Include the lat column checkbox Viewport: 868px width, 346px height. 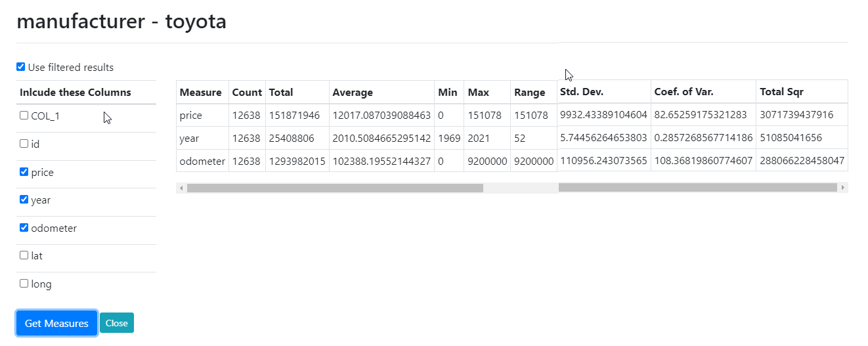click(24, 255)
